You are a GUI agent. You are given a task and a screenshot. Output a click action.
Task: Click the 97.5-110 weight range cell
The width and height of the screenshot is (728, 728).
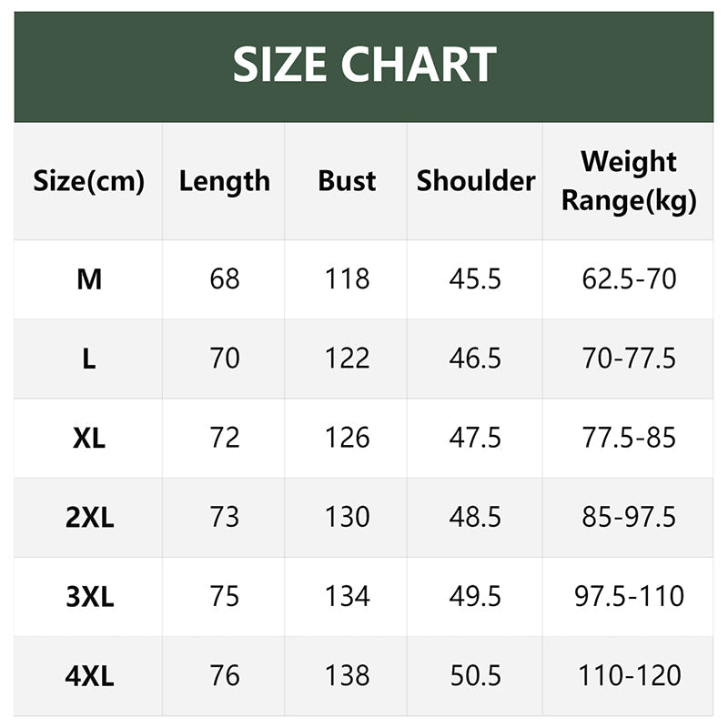(629, 596)
